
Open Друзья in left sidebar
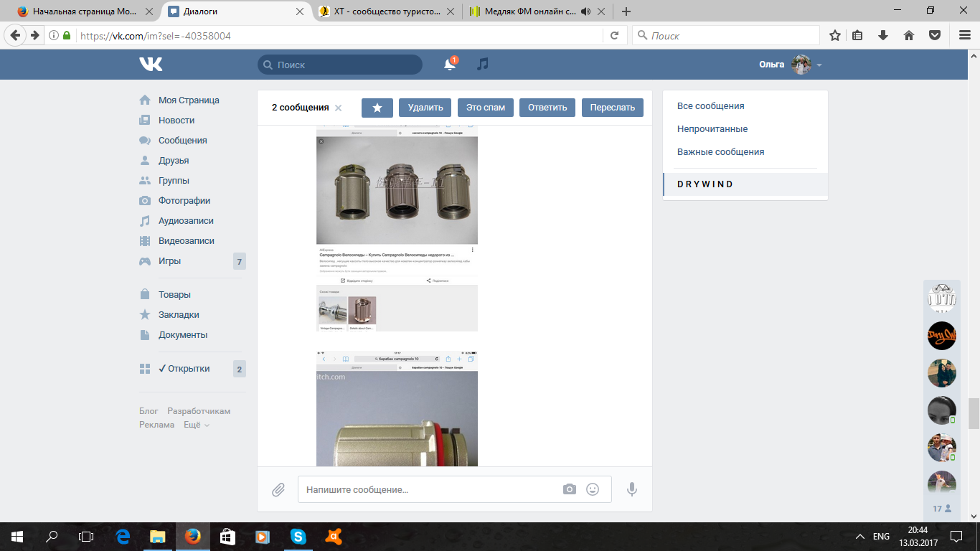(174, 161)
